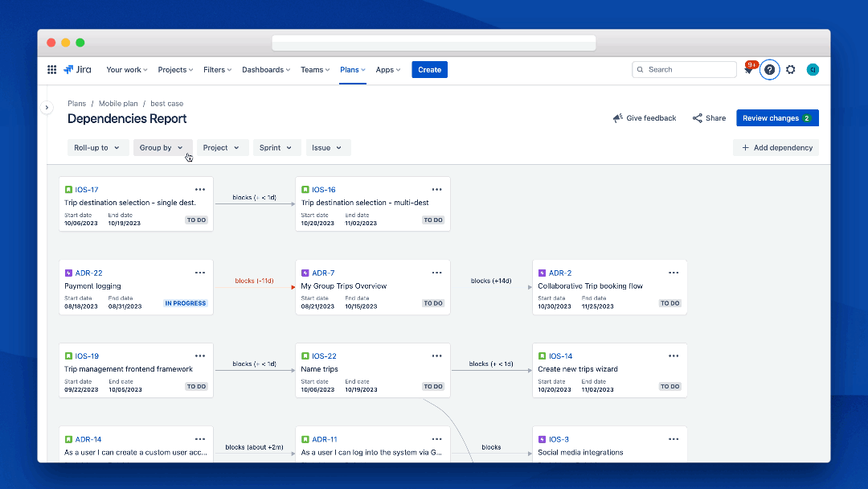868x489 pixels.
Task: Click the Create button
Action: (429, 69)
